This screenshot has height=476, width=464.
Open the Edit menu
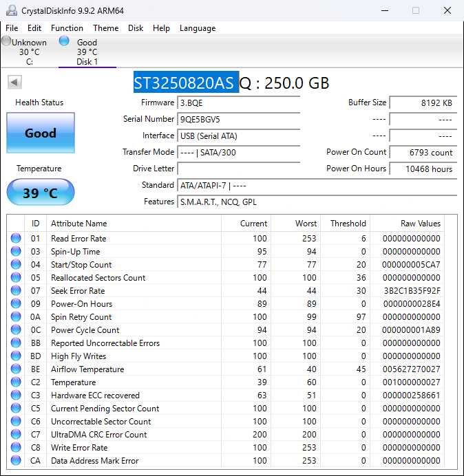(34, 28)
